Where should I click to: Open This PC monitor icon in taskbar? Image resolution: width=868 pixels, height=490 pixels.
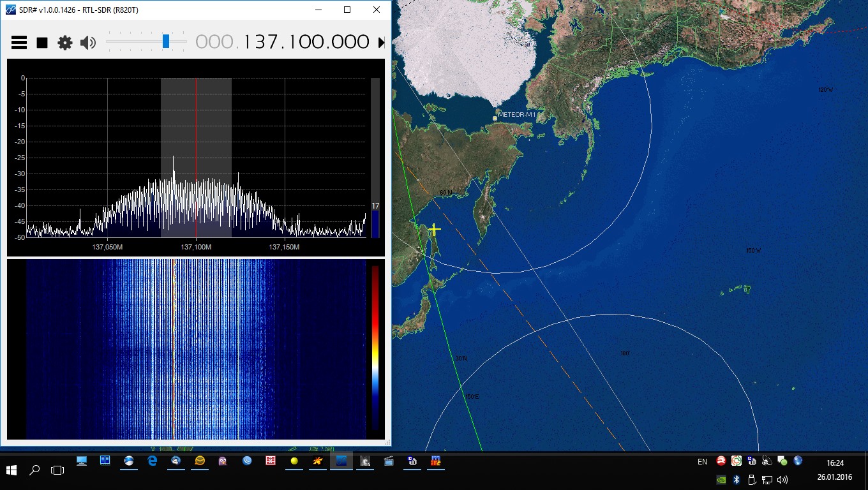pyautogui.click(x=82, y=461)
